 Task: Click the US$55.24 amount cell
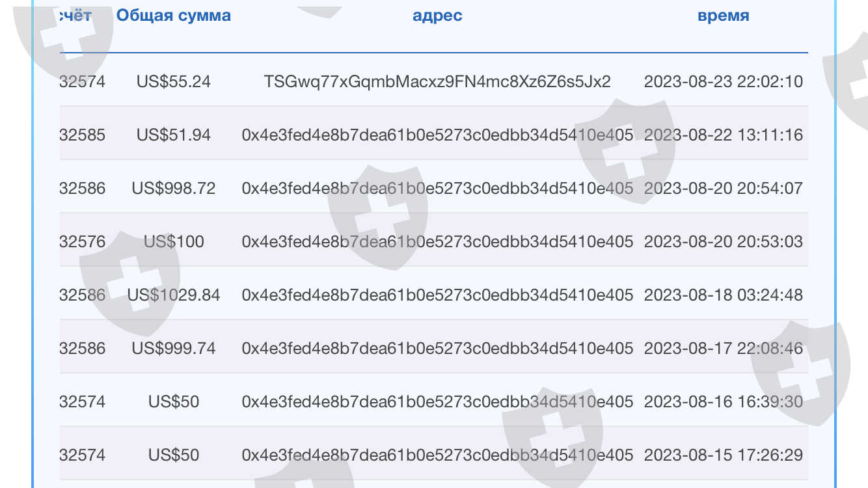[173, 81]
